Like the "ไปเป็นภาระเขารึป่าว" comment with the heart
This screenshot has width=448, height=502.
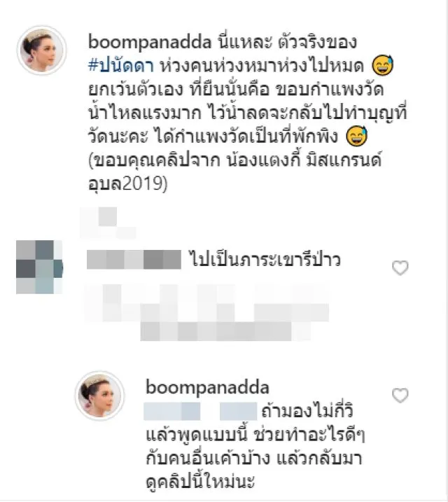pyautogui.click(x=400, y=268)
